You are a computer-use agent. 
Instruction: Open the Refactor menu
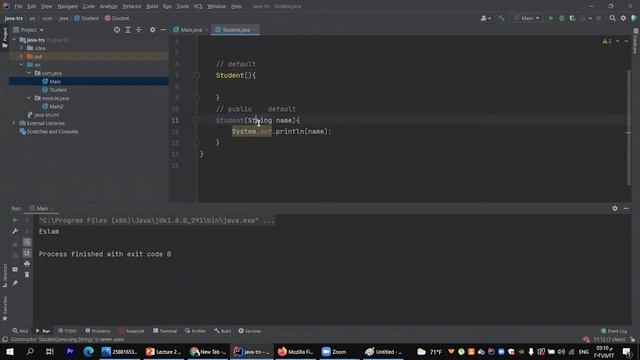[132, 6]
